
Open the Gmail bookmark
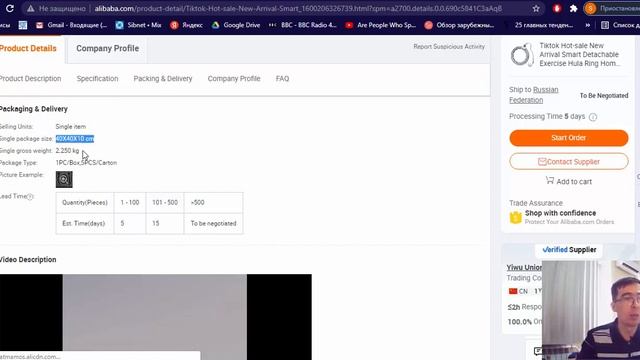pyautogui.click(x=71, y=25)
